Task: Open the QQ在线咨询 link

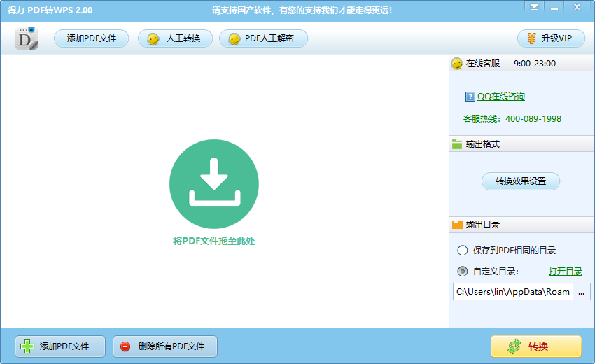Action: pyautogui.click(x=501, y=97)
